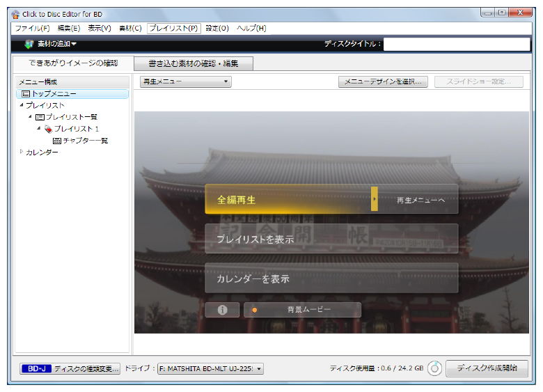Screen dimensions: 543x392
Task: Click the プレイリスト 1 tag icon
Action: (48, 129)
